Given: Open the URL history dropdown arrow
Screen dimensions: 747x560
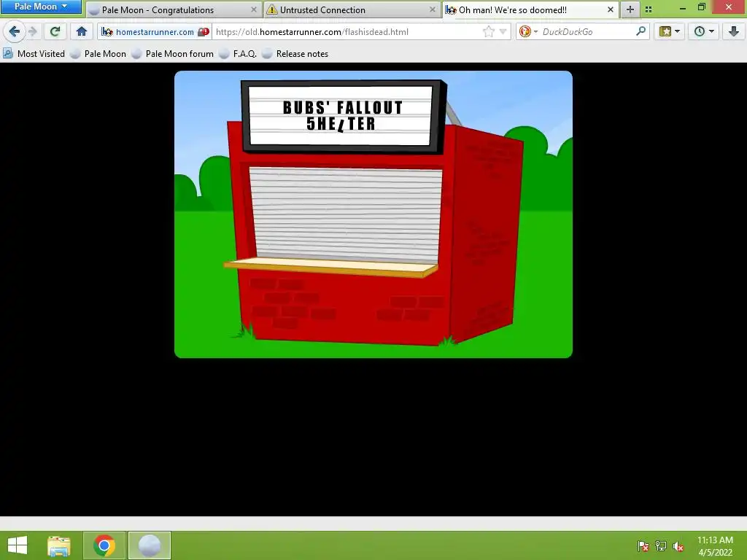Looking at the screenshot, I should point(503,32).
